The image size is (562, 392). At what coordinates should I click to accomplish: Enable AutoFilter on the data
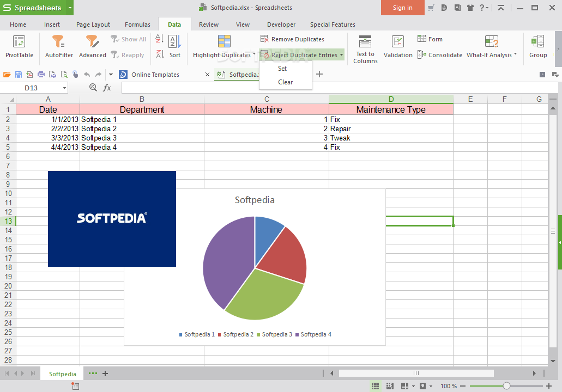coord(59,46)
